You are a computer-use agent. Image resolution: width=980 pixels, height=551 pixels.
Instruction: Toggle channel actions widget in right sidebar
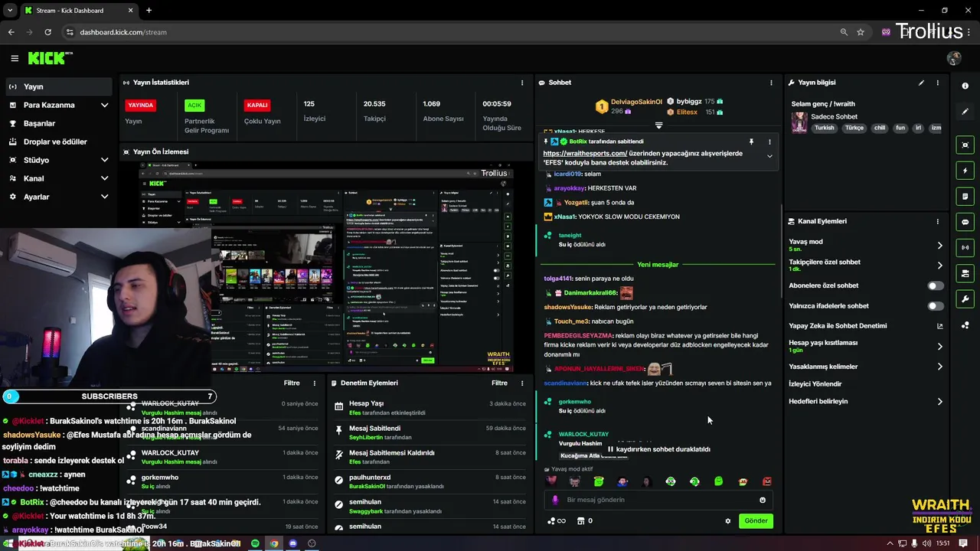[x=965, y=273]
